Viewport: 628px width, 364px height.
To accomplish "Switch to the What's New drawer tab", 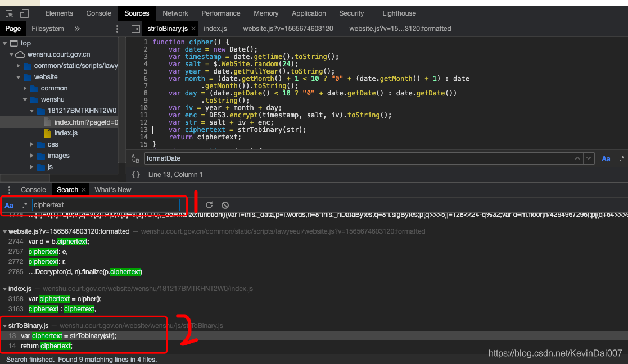I will click(x=113, y=190).
